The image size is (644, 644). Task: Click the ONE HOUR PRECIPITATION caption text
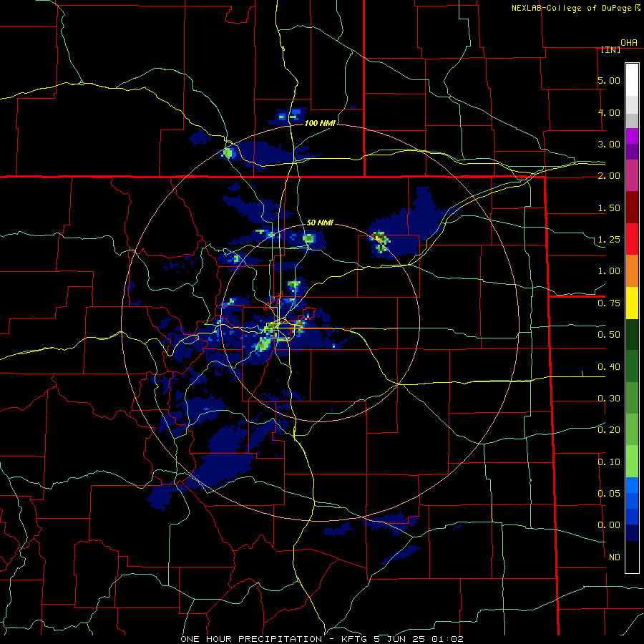point(251,639)
